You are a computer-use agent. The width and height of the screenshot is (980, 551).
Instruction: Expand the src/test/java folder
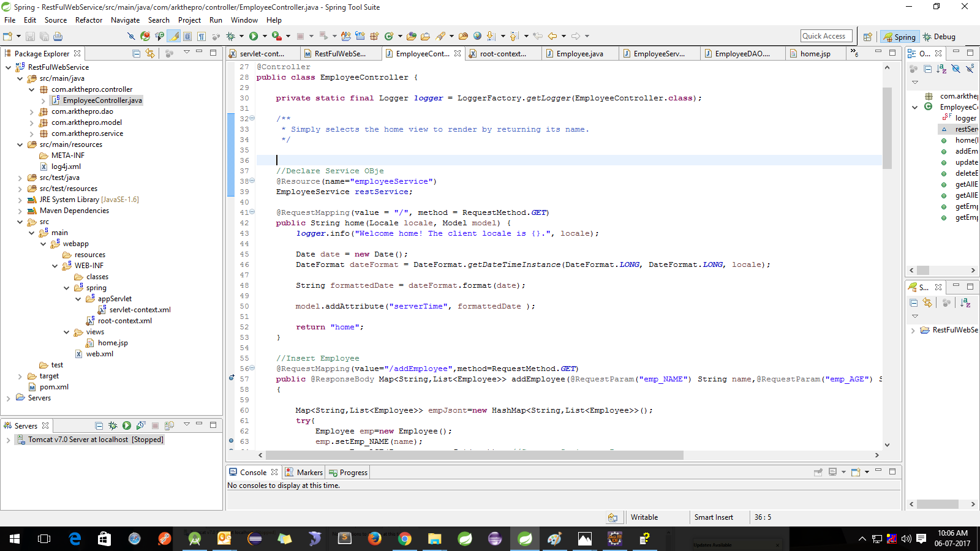[x=20, y=178]
